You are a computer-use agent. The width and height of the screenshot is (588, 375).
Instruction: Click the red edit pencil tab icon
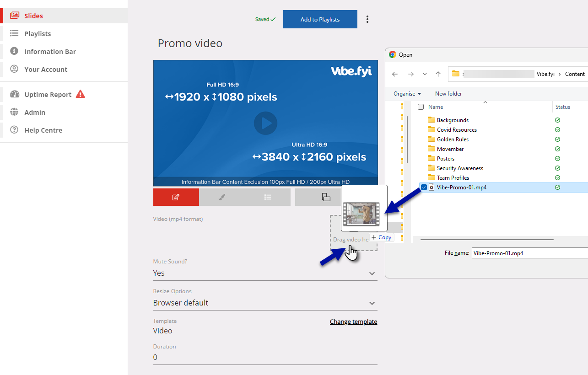coord(176,197)
